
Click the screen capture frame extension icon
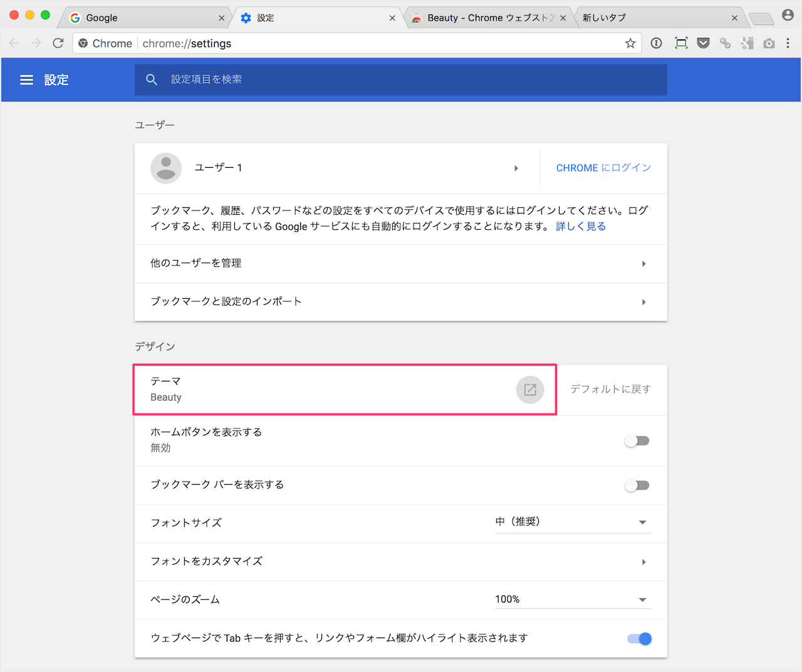point(681,43)
